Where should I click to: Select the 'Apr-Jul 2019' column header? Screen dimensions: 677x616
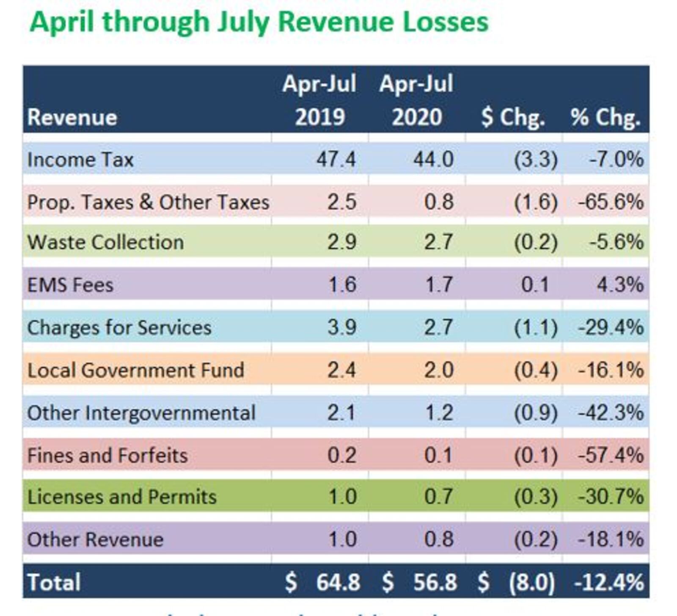[319, 100]
